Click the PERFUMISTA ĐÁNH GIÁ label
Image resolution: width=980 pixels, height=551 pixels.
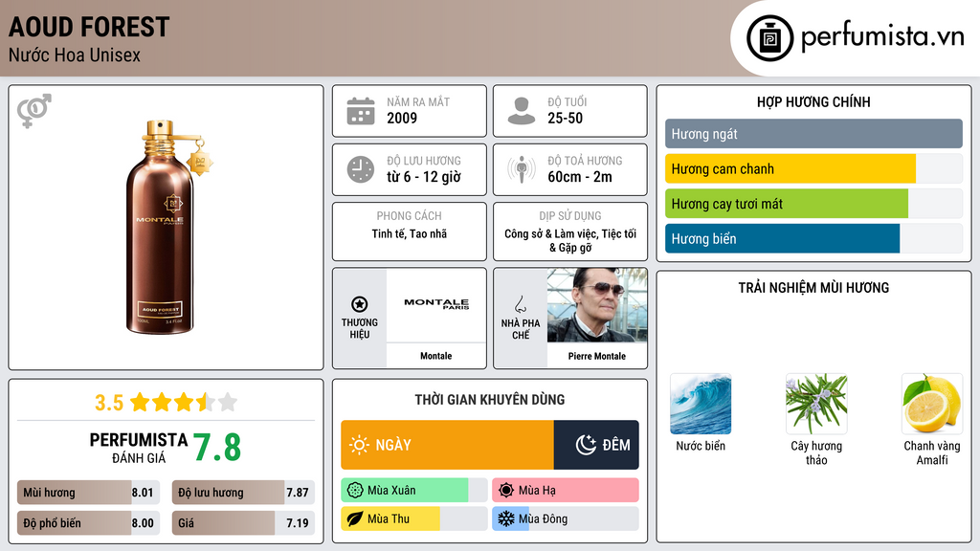(x=139, y=448)
